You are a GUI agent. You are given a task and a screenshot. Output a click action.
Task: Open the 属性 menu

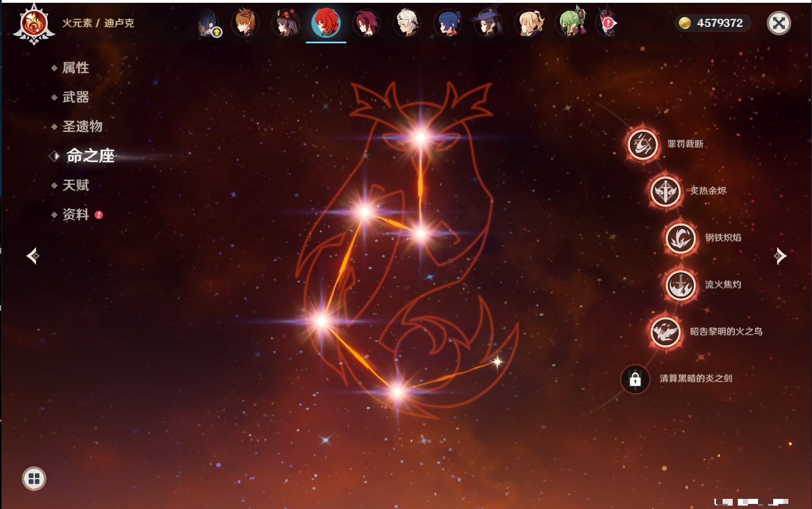click(x=75, y=68)
